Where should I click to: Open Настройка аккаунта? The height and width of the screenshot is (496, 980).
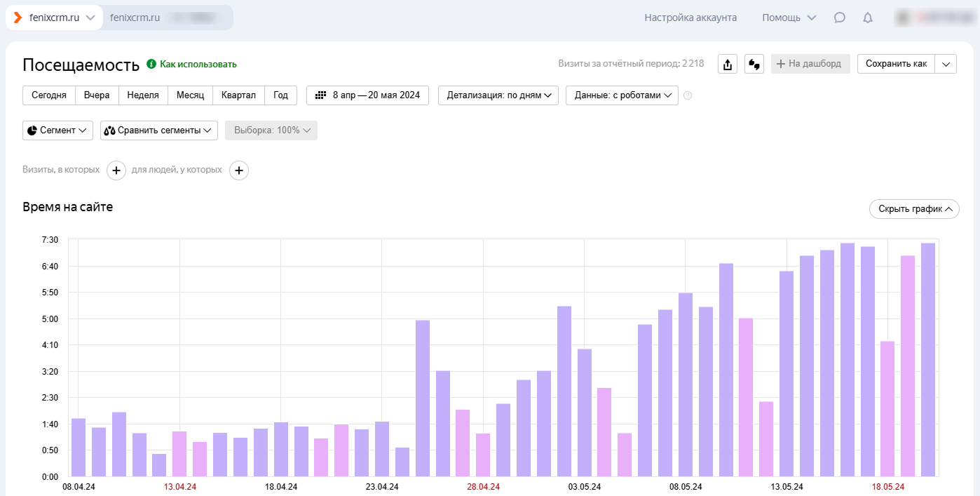pyautogui.click(x=690, y=18)
